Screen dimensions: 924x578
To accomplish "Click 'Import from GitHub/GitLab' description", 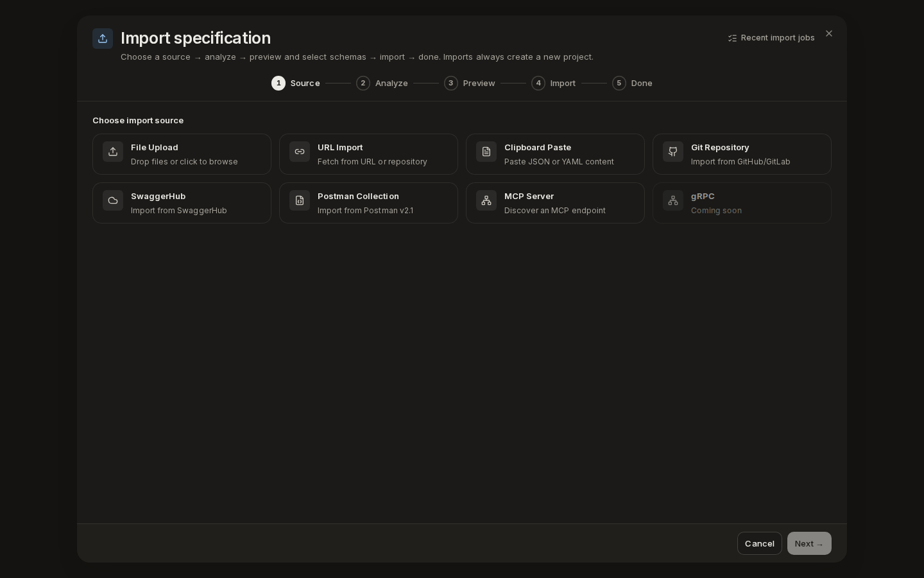I will click(740, 162).
